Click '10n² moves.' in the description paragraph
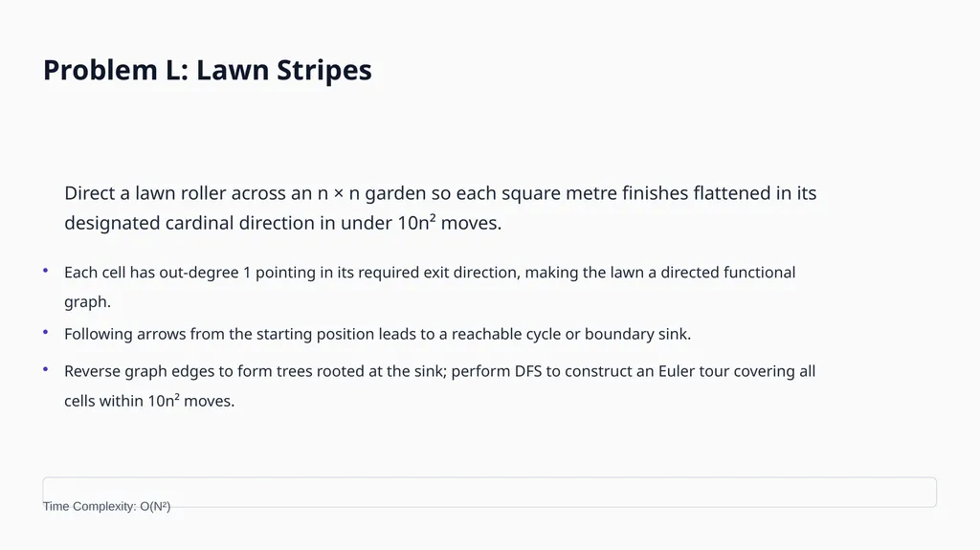This screenshot has width=980, height=550. pyautogui.click(x=450, y=223)
